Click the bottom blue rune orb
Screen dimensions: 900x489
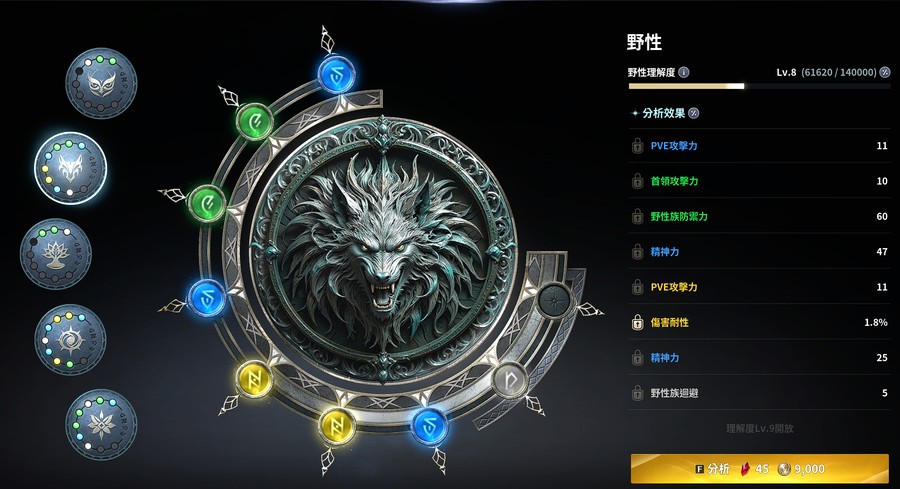point(429,426)
